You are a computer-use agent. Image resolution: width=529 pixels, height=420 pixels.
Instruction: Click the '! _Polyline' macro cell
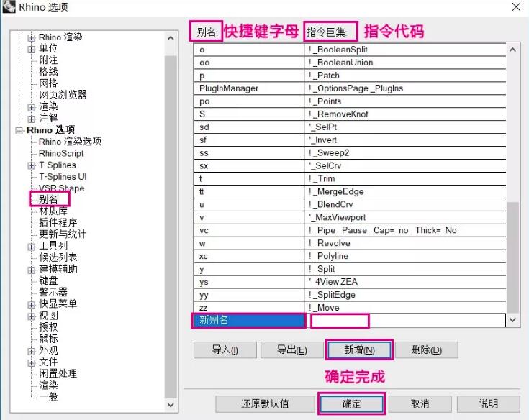[405, 256]
